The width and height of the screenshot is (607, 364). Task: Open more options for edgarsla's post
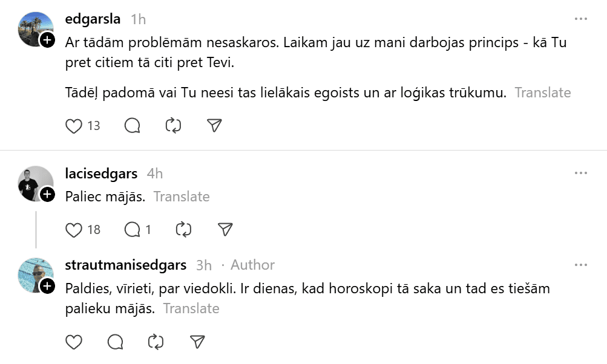[581, 19]
